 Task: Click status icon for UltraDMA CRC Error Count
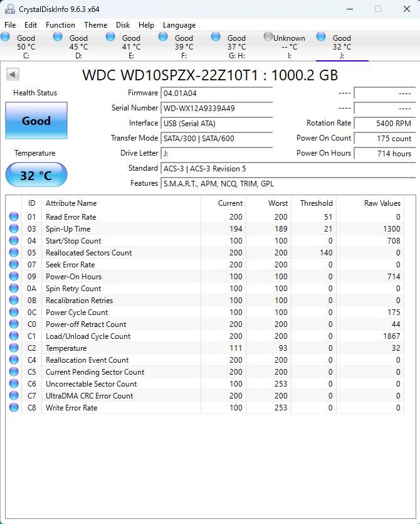14,395
